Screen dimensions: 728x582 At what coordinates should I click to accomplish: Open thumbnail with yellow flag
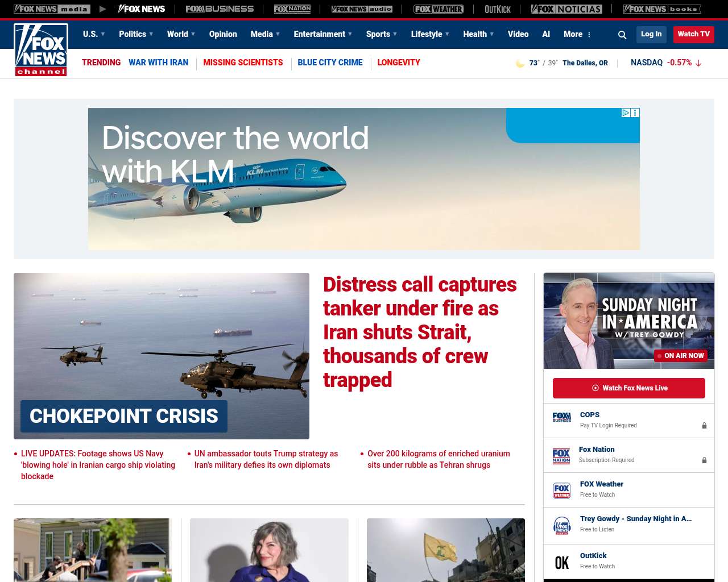point(446,550)
